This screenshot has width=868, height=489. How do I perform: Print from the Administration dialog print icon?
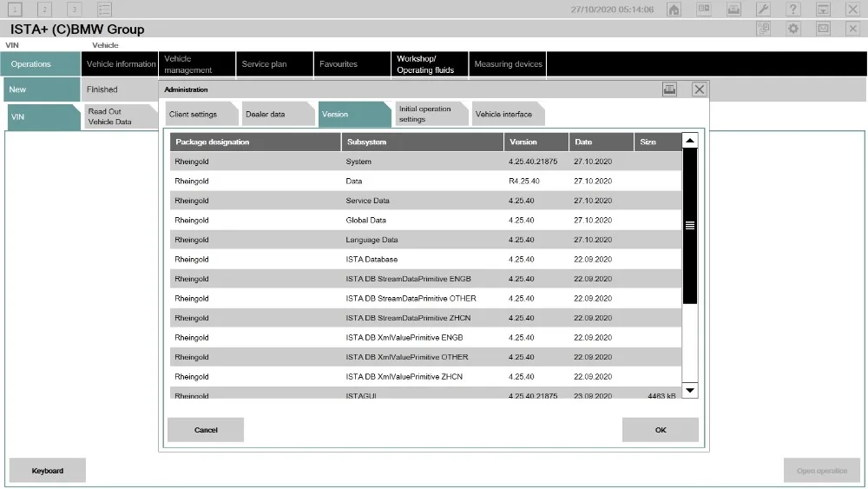tap(669, 89)
